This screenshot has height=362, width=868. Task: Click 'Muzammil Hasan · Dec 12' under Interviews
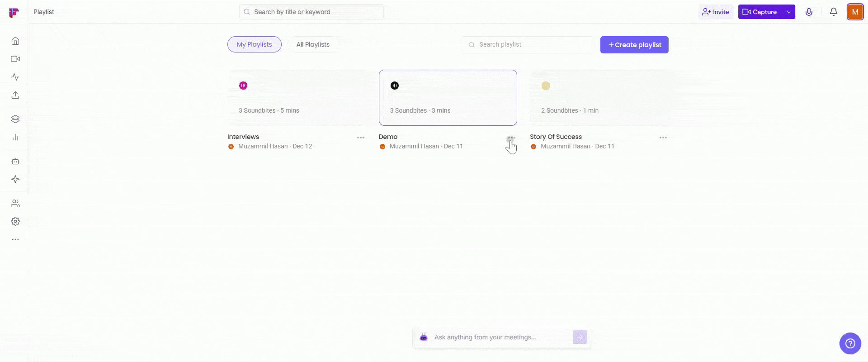[x=275, y=146]
